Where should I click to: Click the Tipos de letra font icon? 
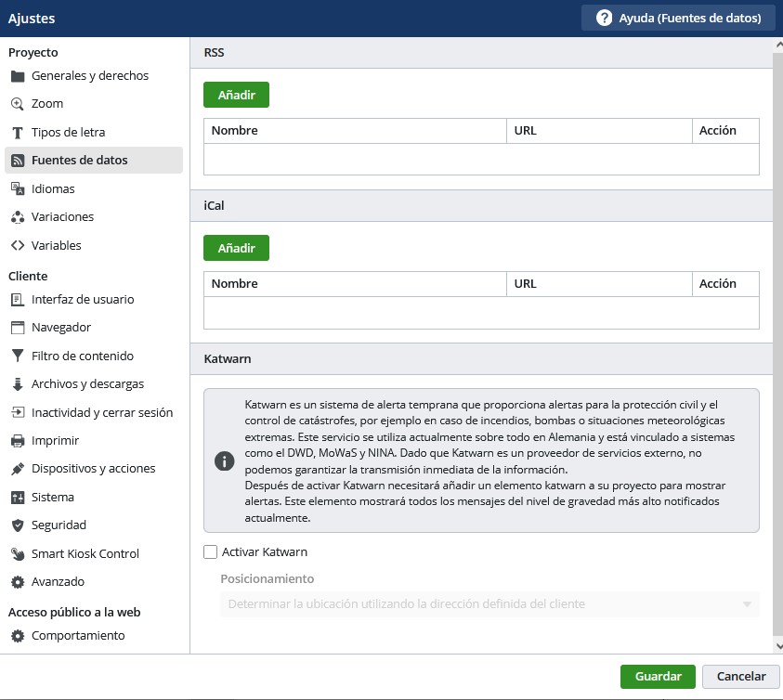click(17, 133)
